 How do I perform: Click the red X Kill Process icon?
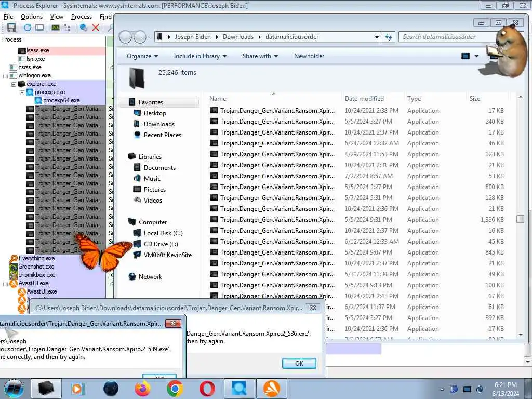pos(96,28)
